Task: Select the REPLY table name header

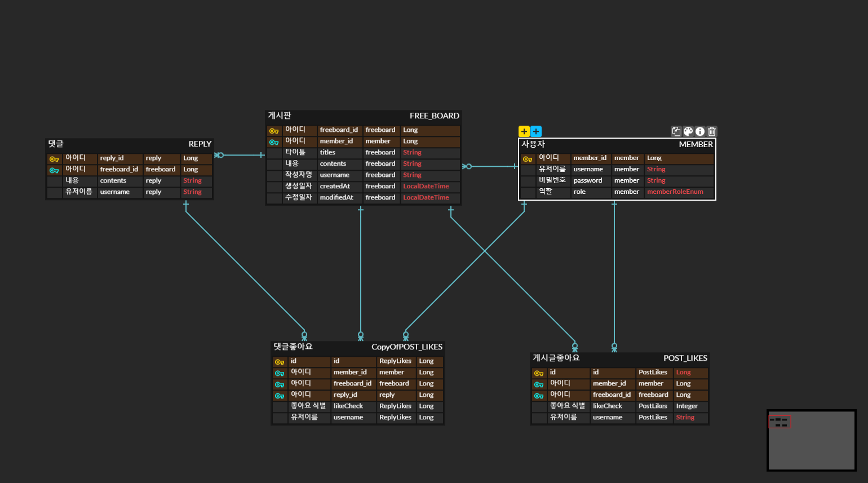Action: point(200,144)
